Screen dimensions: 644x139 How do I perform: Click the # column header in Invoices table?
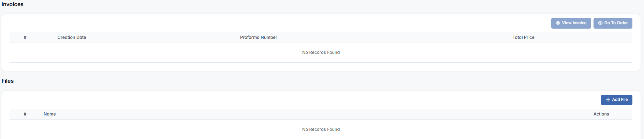[25, 37]
